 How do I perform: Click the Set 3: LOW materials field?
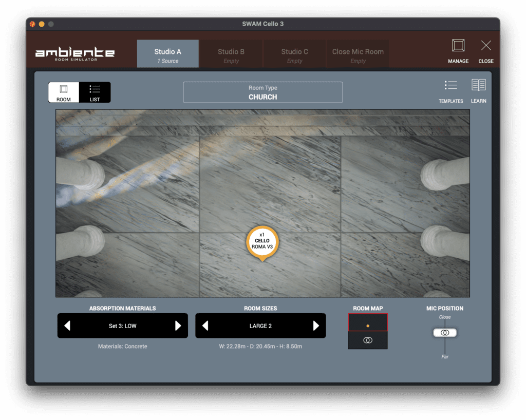(123, 326)
